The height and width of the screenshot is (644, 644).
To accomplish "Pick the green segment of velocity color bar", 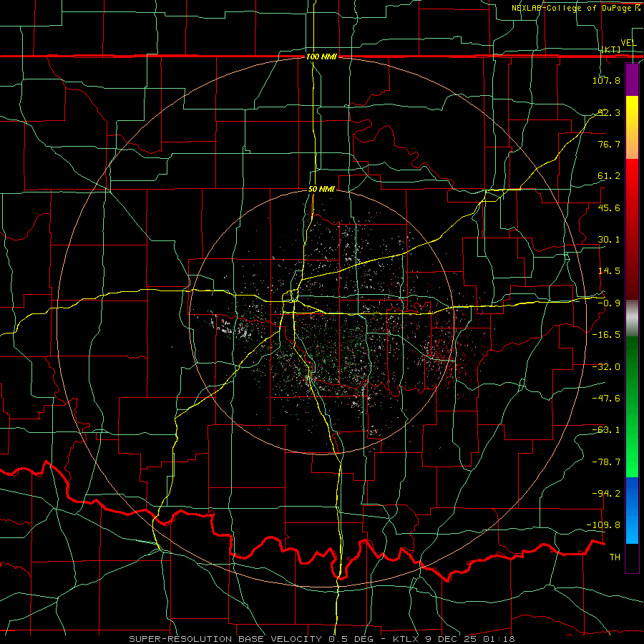I will (632, 406).
